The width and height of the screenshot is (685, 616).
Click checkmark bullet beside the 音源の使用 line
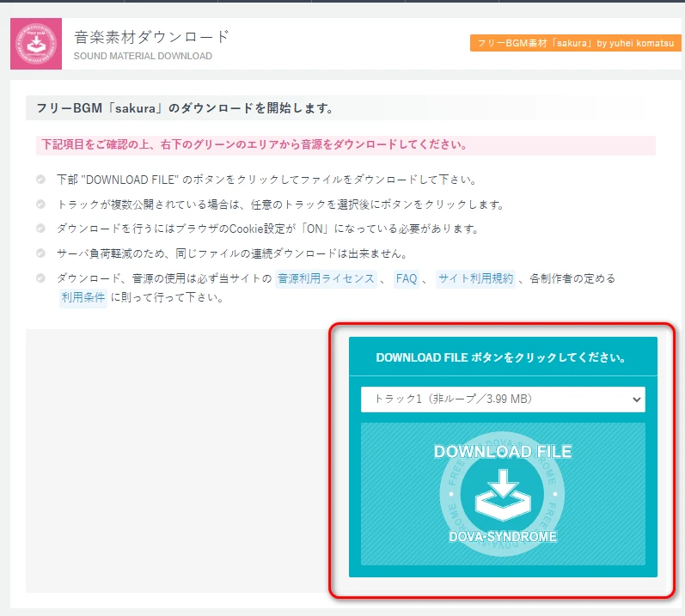(40, 278)
